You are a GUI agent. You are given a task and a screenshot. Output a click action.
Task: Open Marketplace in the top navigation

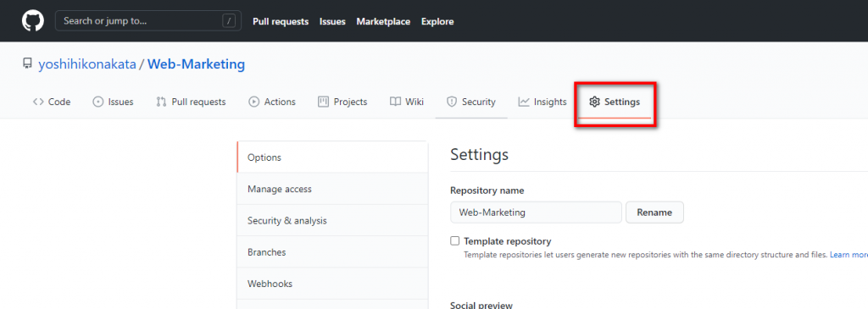click(383, 21)
